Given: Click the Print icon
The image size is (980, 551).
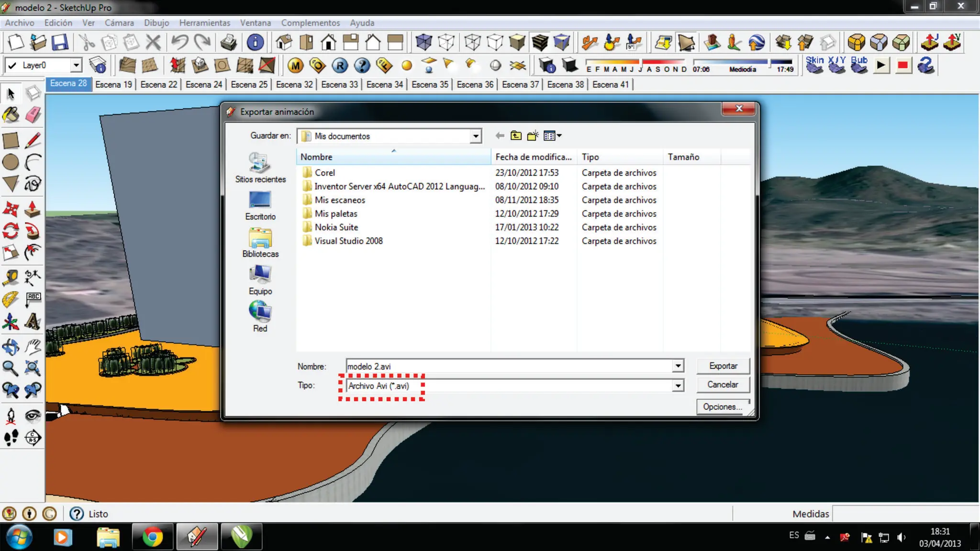Looking at the screenshot, I should coord(229,42).
